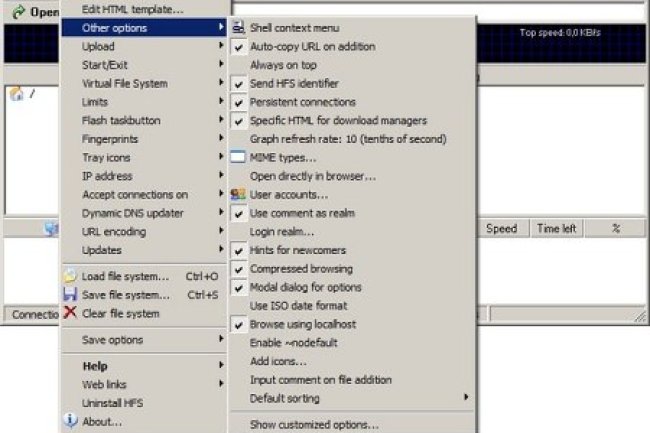Viewport: 650px width, 433px height.
Task: Select Add icons entry
Action: (x=353, y=361)
